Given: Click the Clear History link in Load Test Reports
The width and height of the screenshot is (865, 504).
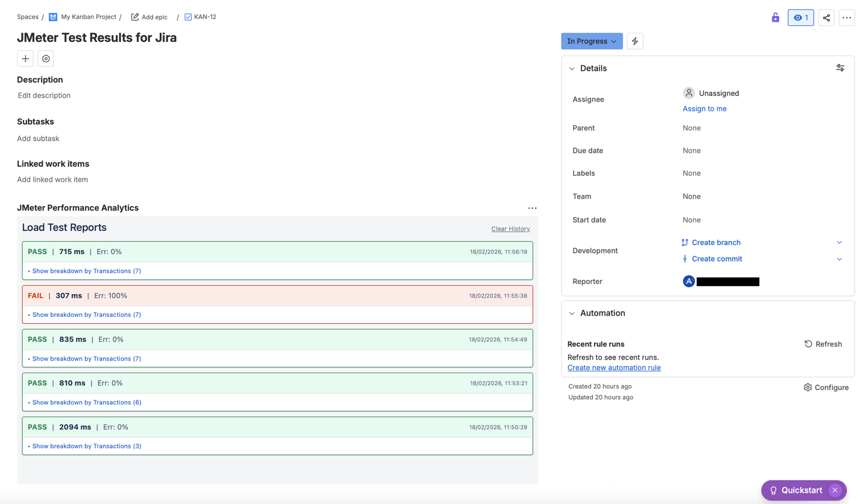Looking at the screenshot, I should click(x=510, y=228).
